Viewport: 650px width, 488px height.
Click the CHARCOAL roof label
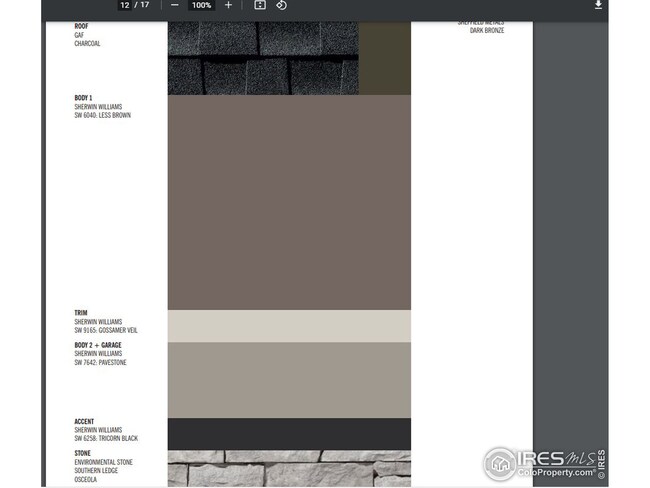click(87, 44)
